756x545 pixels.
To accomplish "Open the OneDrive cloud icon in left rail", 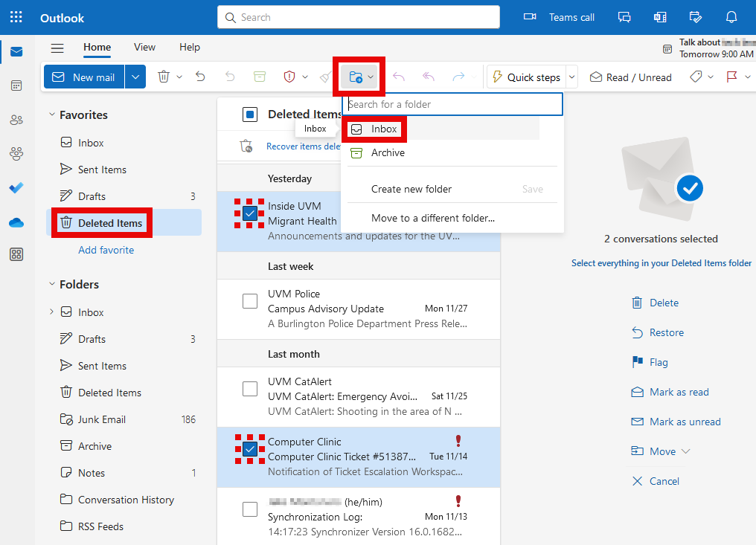I will [16, 222].
